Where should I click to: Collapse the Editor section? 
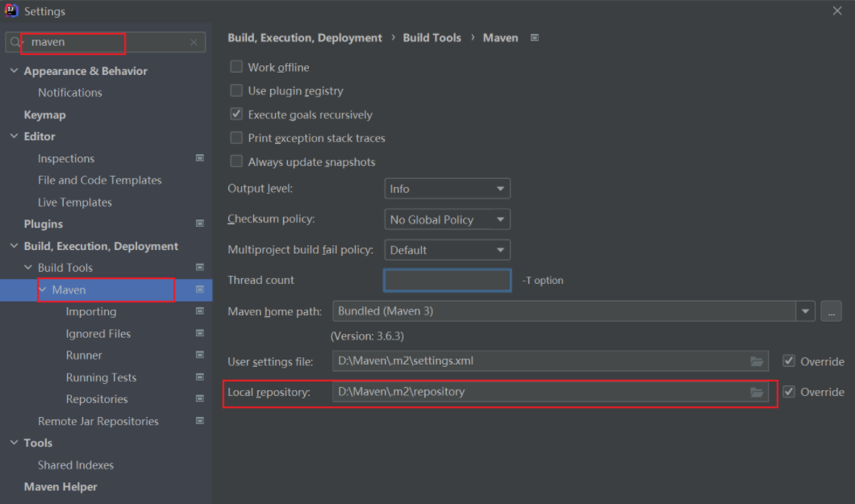pyautogui.click(x=15, y=136)
